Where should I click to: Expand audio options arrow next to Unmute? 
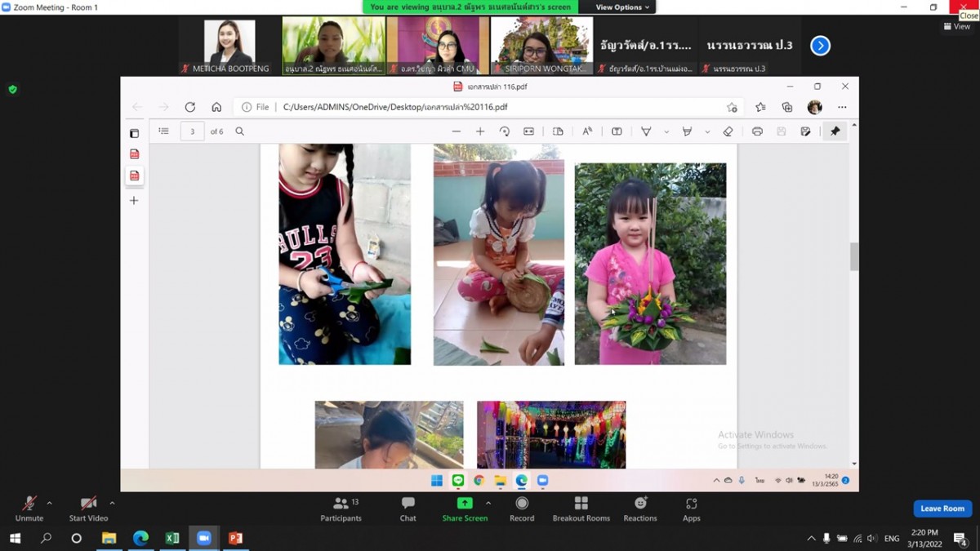point(50,503)
